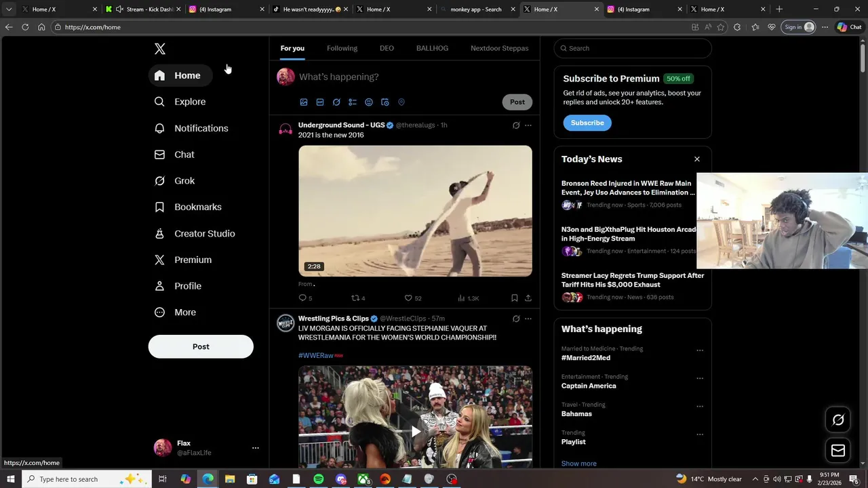
Task: Play the Liv Morgan wrestling video
Action: click(x=415, y=432)
